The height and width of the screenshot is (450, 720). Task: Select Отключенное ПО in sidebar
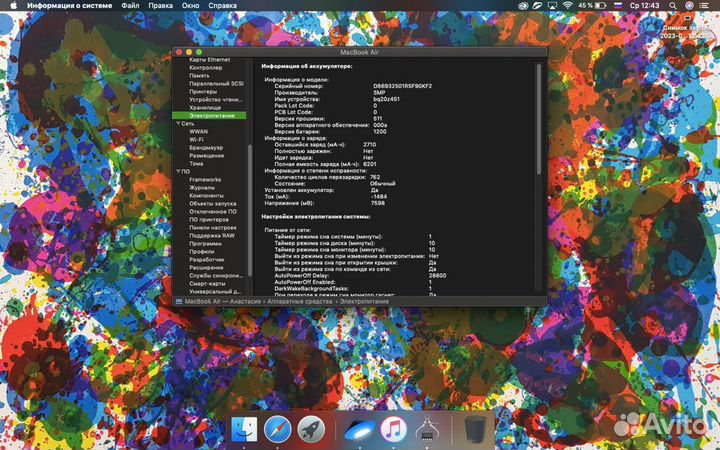pyautogui.click(x=213, y=212)
